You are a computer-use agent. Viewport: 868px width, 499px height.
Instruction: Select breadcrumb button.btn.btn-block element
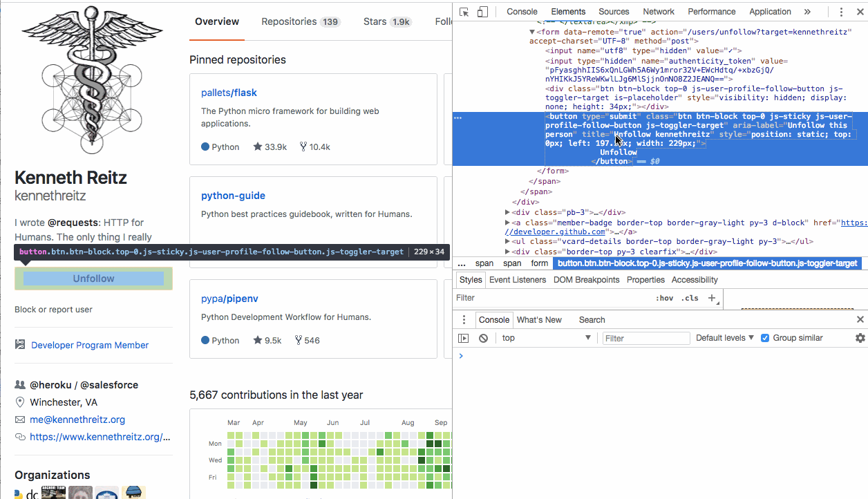[708, 263]
